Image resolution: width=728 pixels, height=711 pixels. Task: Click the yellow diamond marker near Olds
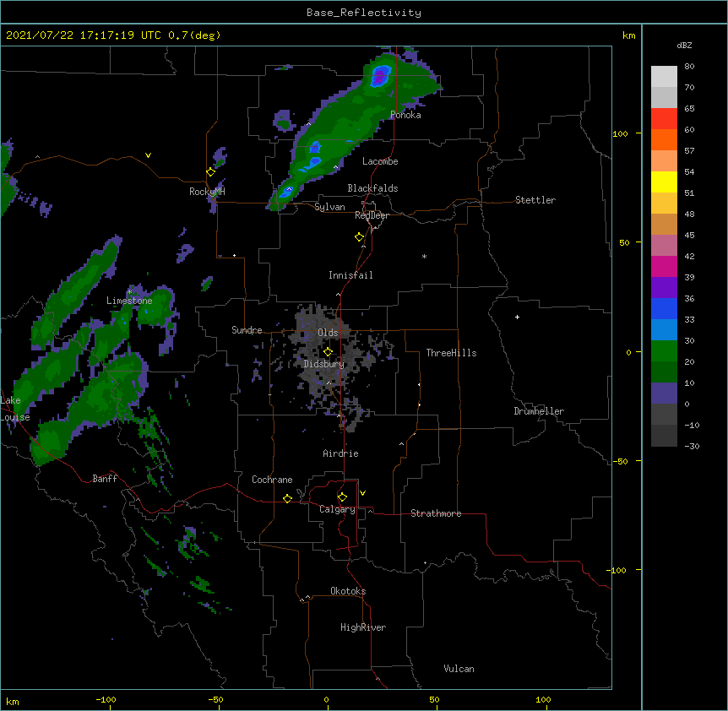(328, 351)
